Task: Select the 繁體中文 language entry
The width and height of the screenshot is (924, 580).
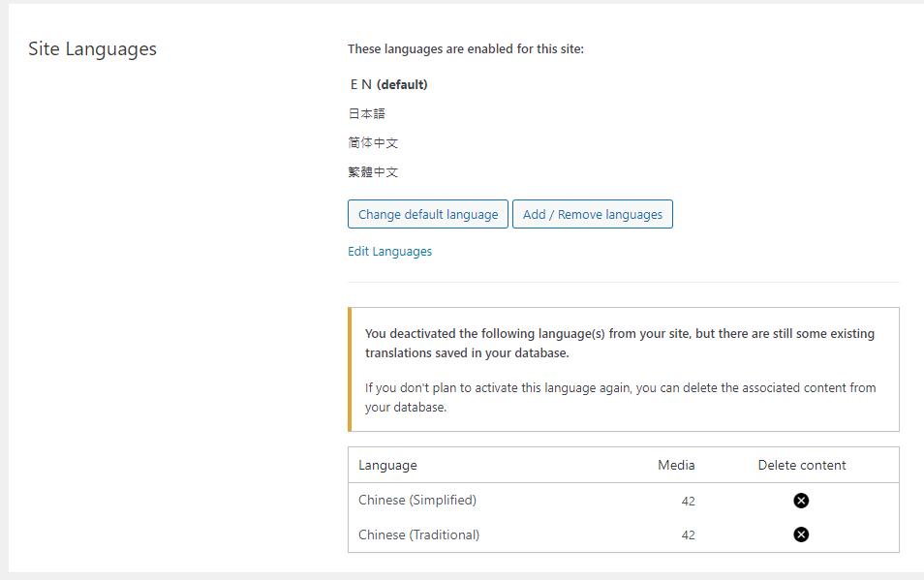Action: tap(373, 172)
